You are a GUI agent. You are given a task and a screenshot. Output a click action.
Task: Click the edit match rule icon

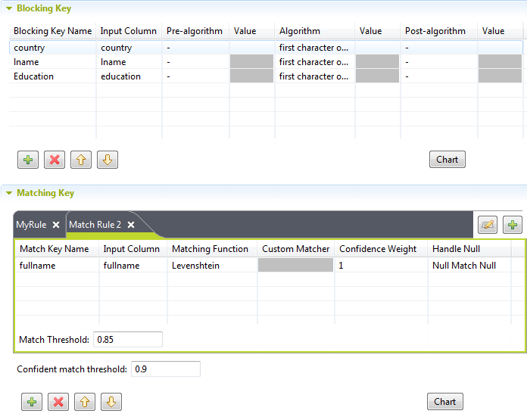pyautogui.click(x=488, y=225)
